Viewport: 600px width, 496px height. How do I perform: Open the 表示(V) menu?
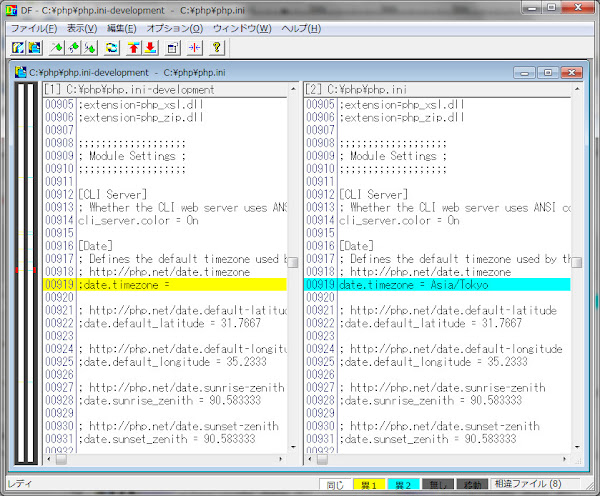(82, 28)
